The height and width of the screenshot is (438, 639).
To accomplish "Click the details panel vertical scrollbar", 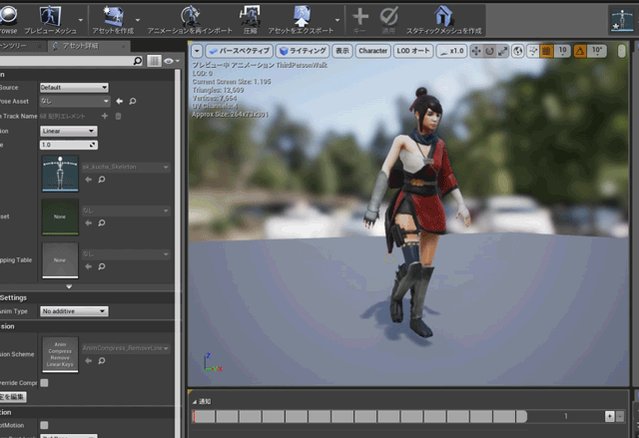I will click(178, 253).
